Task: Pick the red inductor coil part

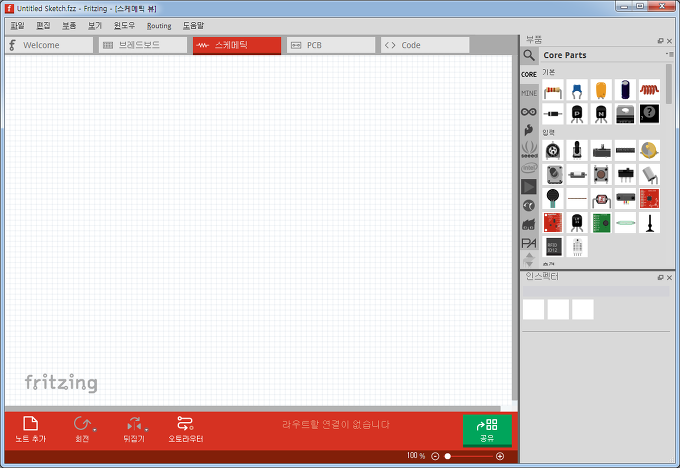Action: point(649,90)
